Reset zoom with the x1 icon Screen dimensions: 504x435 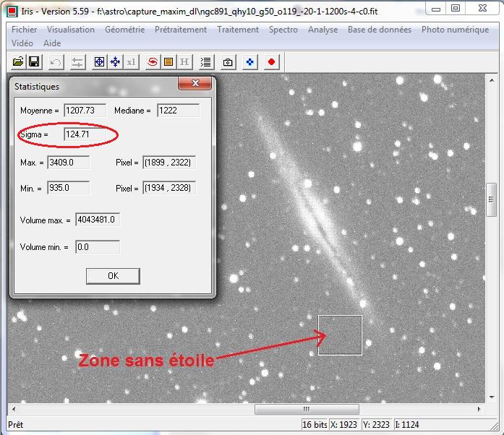tap(131, 61)
